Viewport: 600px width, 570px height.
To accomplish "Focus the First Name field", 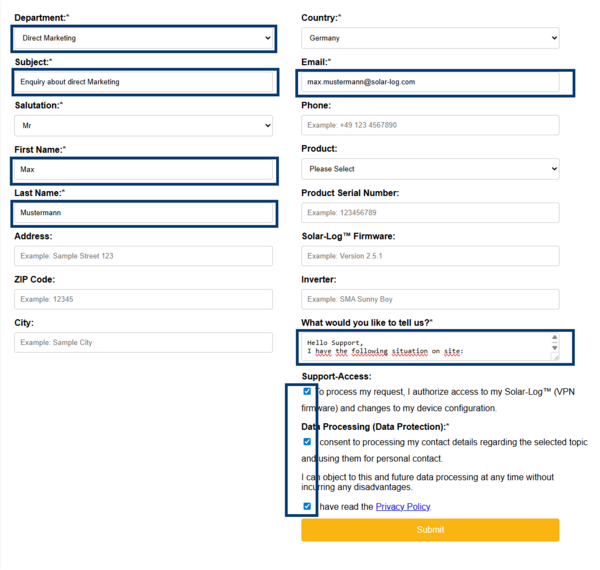I will point(143,170).
